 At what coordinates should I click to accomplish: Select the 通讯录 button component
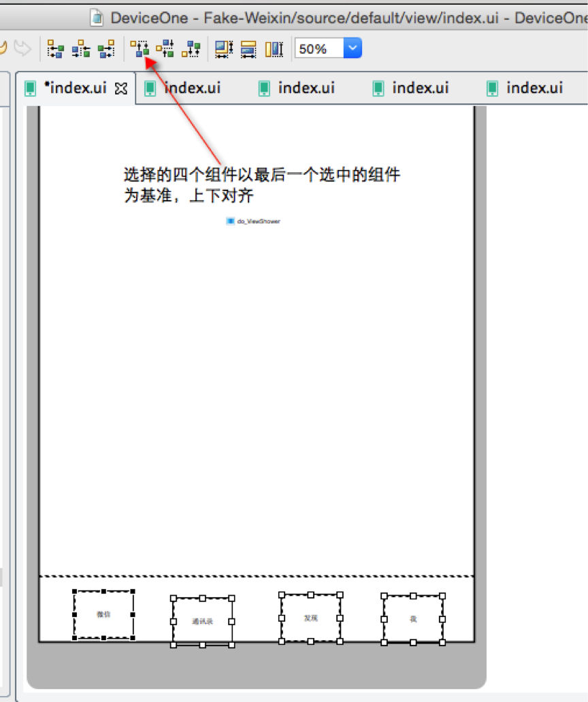coord(202,622)
